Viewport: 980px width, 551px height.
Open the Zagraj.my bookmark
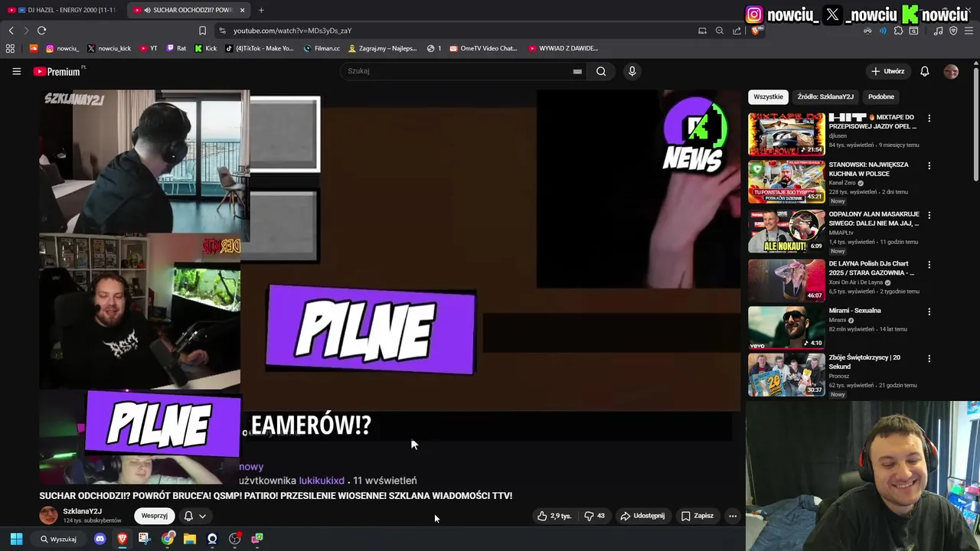coord(383,48)
